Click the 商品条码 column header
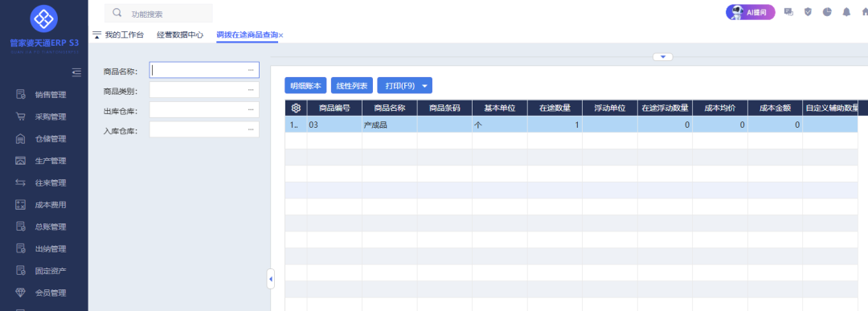This screenshot has height=311, width=868. (444, 108)
